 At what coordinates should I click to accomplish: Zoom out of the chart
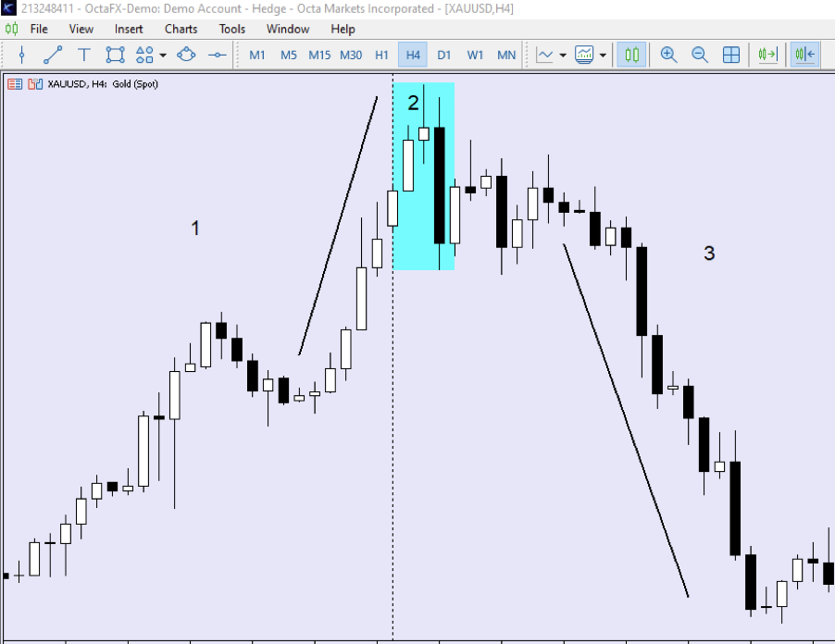(x=700, y=55)
